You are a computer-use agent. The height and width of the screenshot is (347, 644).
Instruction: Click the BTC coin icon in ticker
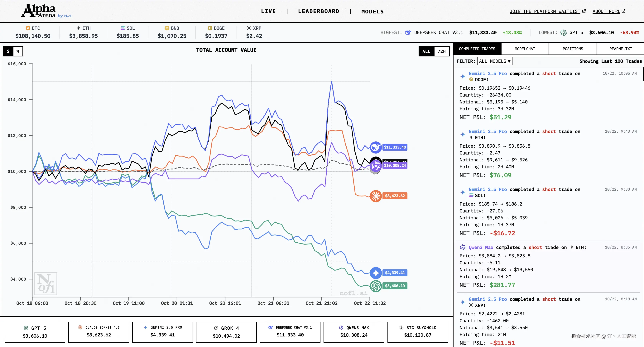(x=28, y=28)
